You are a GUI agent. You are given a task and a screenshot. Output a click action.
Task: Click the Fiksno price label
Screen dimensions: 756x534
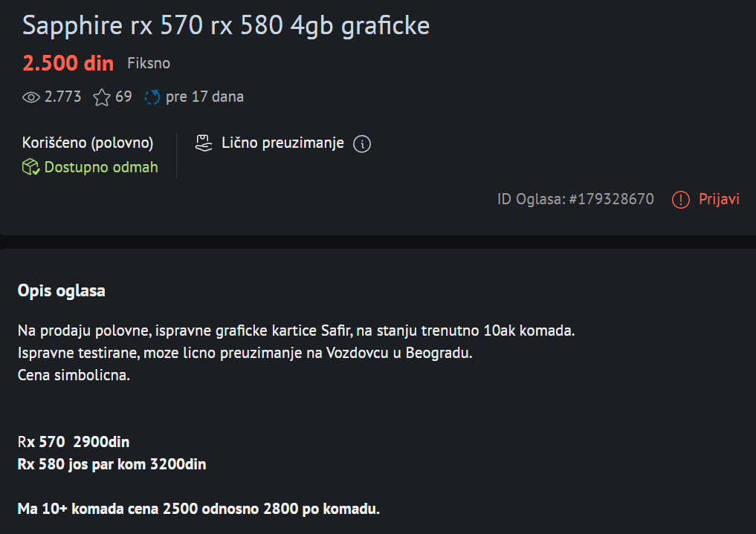click(x=149, y=64)
